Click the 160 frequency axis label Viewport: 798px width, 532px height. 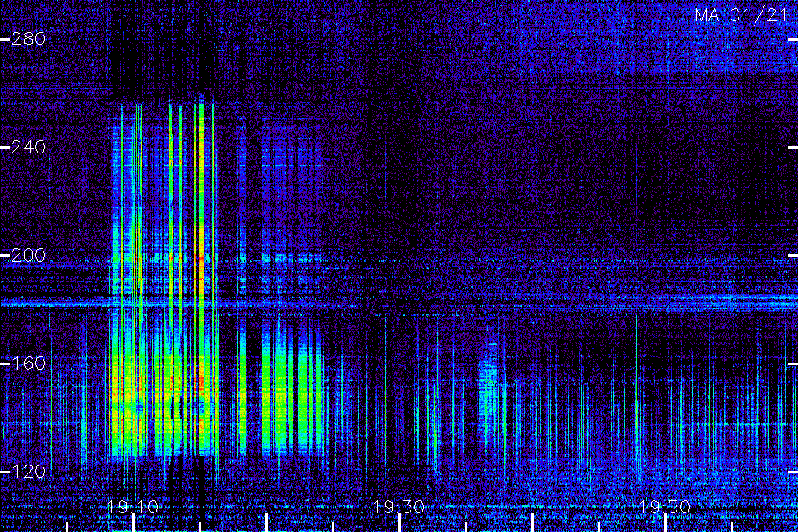click(28, 364)
